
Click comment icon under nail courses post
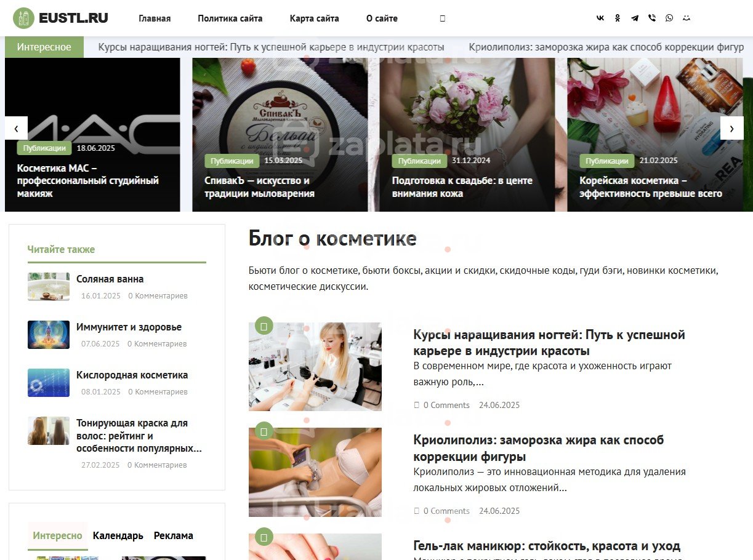[x=417, y=405]
